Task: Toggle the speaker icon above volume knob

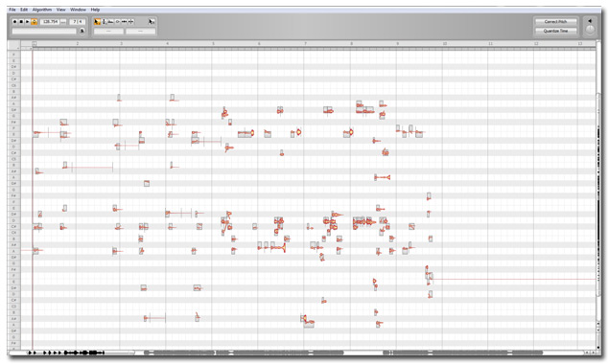Action: click(x=590, y=21)
